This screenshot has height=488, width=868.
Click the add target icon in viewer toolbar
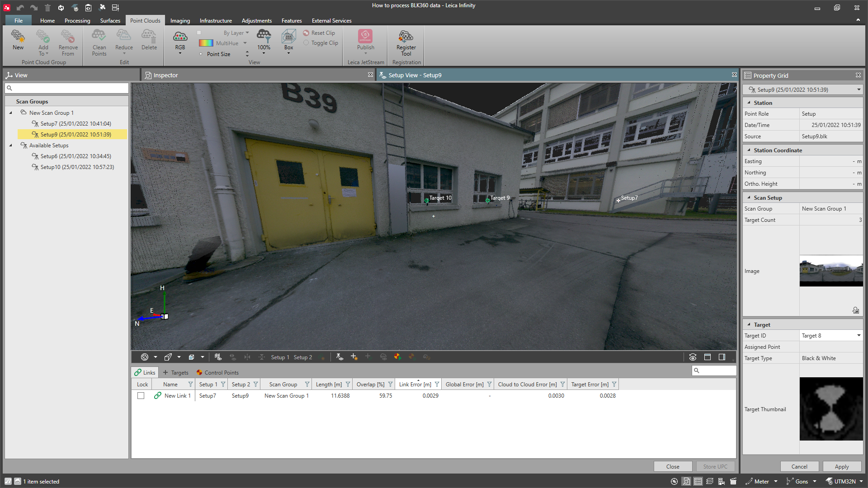354,357
